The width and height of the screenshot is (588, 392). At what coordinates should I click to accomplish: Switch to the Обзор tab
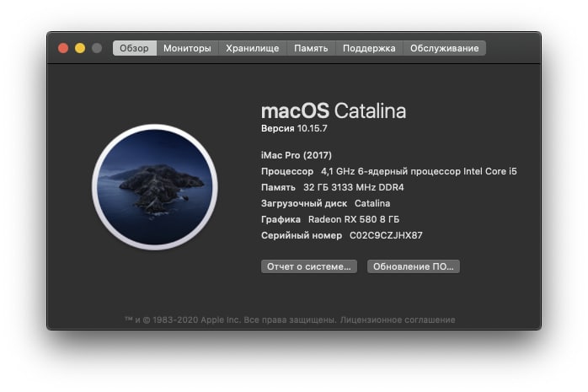[x=134, y=48]
